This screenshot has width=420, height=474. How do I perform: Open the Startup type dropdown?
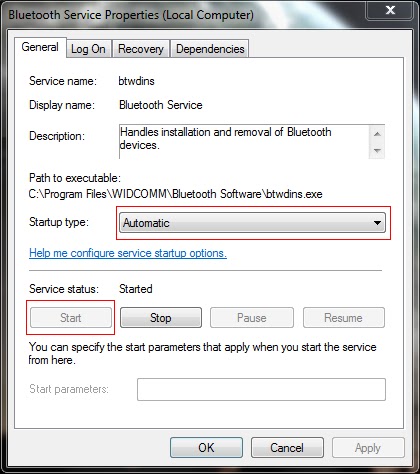(252, 223)
